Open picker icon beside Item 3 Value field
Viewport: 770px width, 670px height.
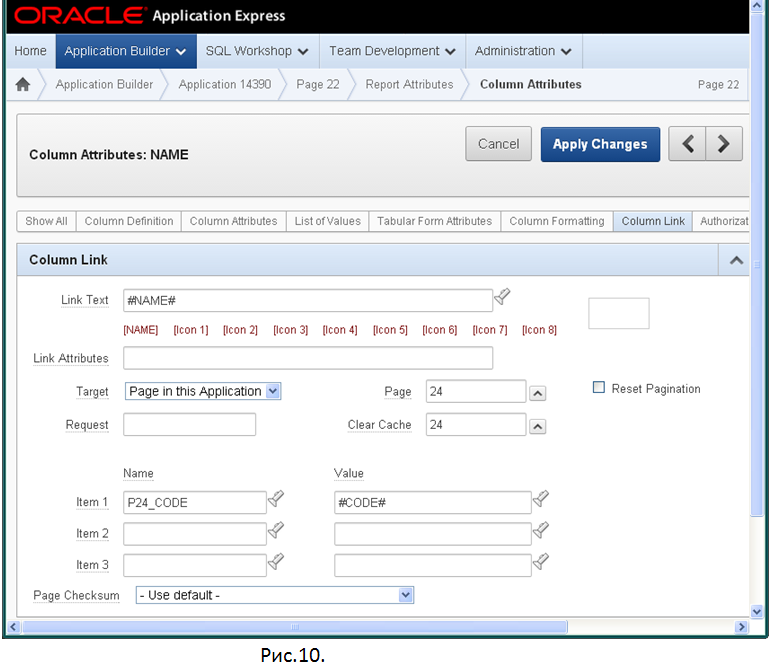541,561
